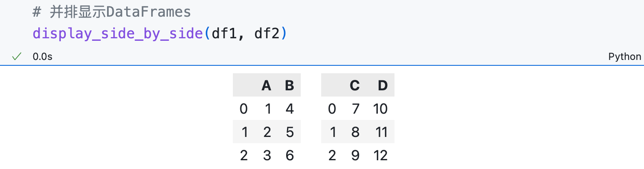Click the cell containing value 4
The width and height of the screenshot is (644, 169).
[x=290, y=109]
